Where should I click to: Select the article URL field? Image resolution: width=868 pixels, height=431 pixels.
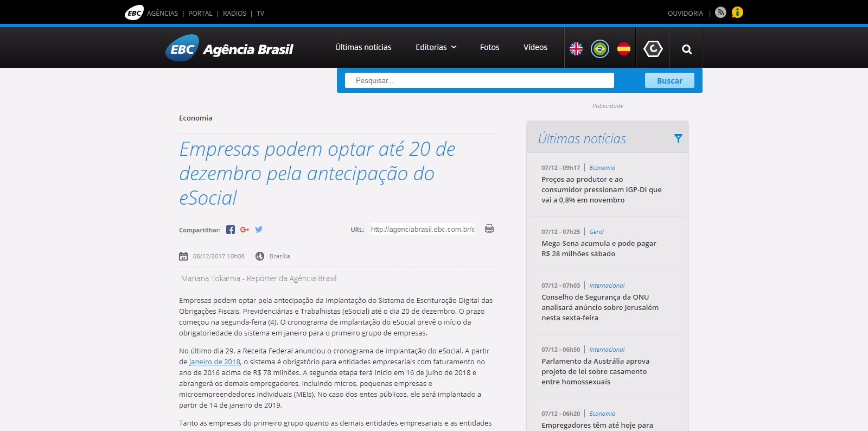point(423,229)
